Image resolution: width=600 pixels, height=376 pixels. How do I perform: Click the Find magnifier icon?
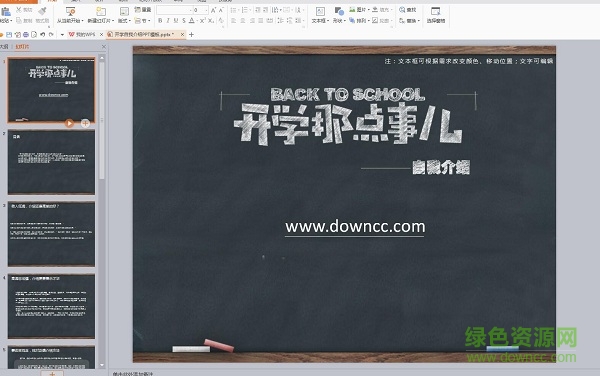[402, 10]
